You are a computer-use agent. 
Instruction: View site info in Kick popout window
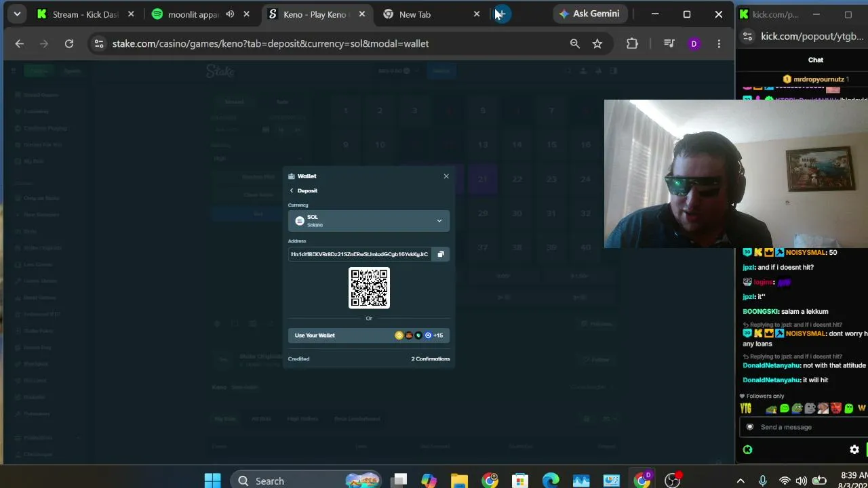coord(747,37)
